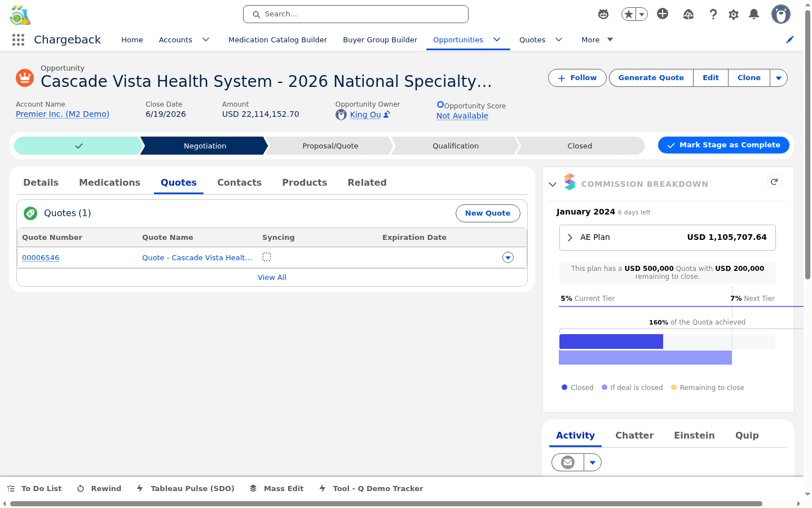Open the To Do List utility
This screenshot has height=508, width=812.
click(34, 488)
